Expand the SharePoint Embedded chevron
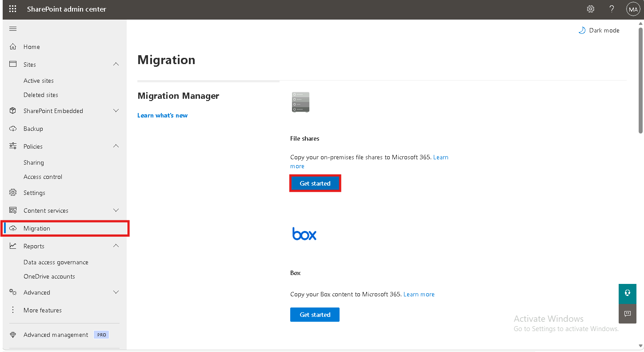Viewport: 644px width, 352px height. click(116, 111)
